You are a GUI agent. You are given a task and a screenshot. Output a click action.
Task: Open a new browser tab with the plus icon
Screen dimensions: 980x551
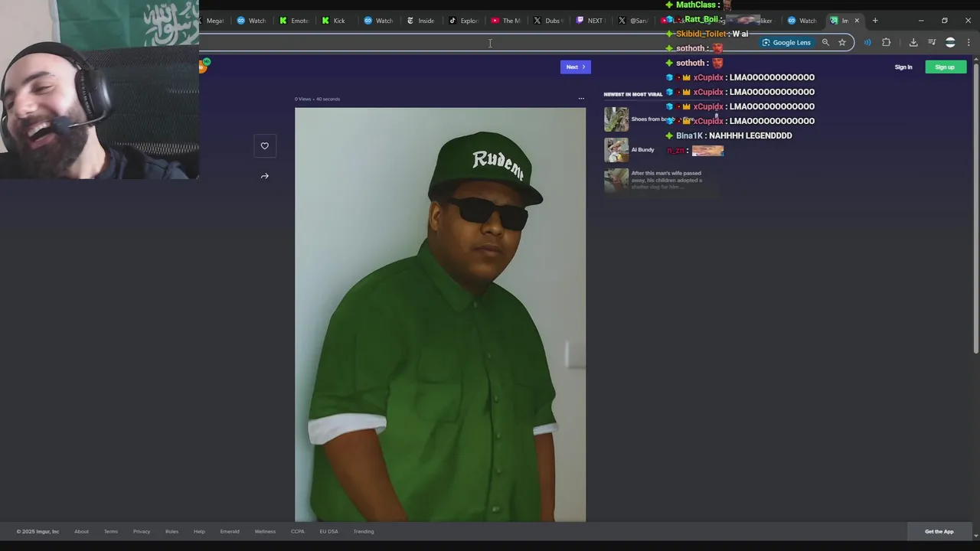click(x=875, y=21)
